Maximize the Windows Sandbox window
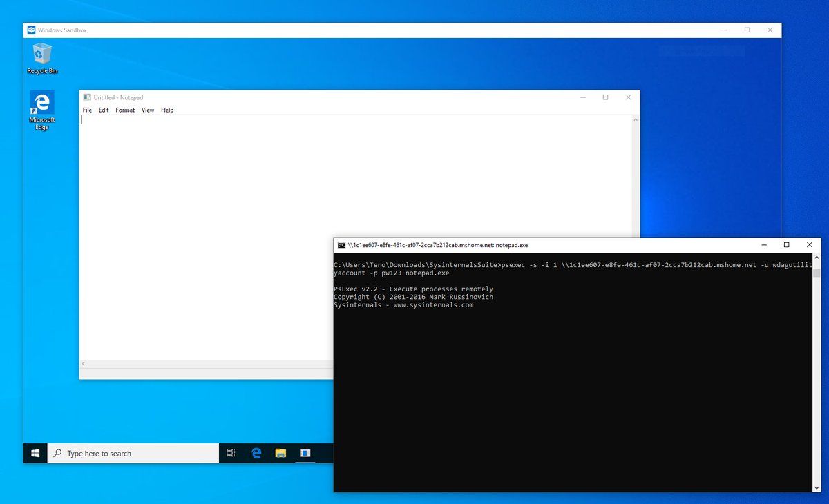The height and width of the screenshot is (504, 829). coord(747,30)
